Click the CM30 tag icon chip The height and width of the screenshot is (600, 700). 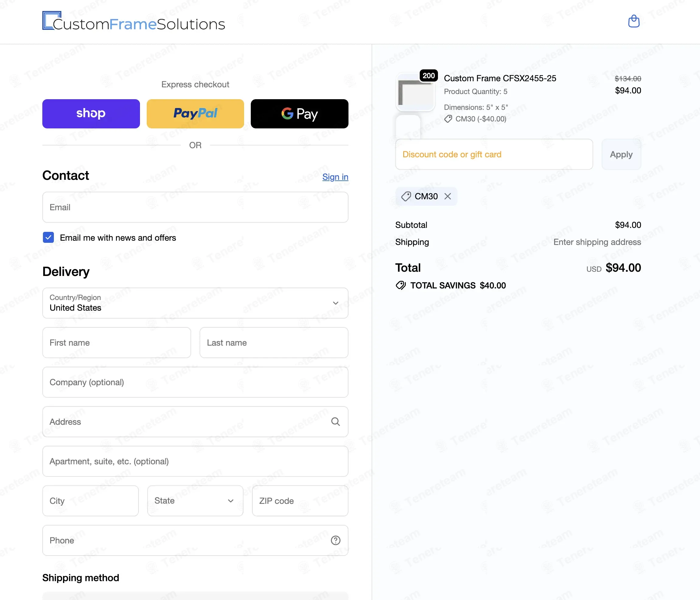click(406, 196)
